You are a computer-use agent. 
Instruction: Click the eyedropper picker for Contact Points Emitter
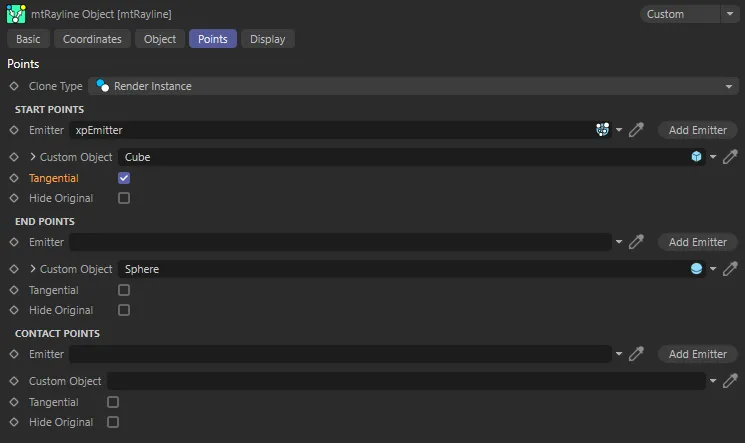point(636,354)
